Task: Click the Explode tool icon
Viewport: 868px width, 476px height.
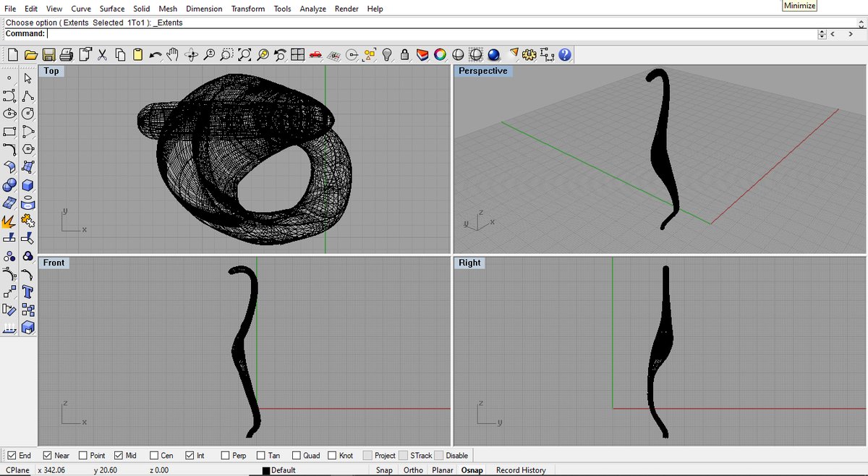Action: point(9,221)
